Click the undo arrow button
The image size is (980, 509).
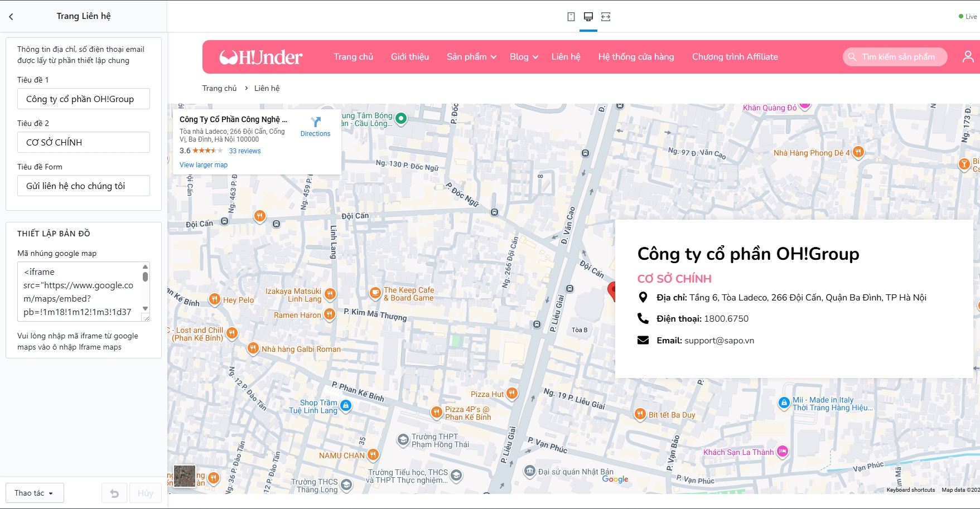coord(114,493)
